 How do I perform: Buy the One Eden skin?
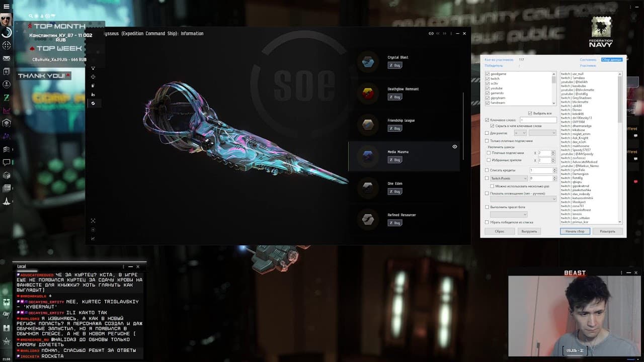pos(395,192)
